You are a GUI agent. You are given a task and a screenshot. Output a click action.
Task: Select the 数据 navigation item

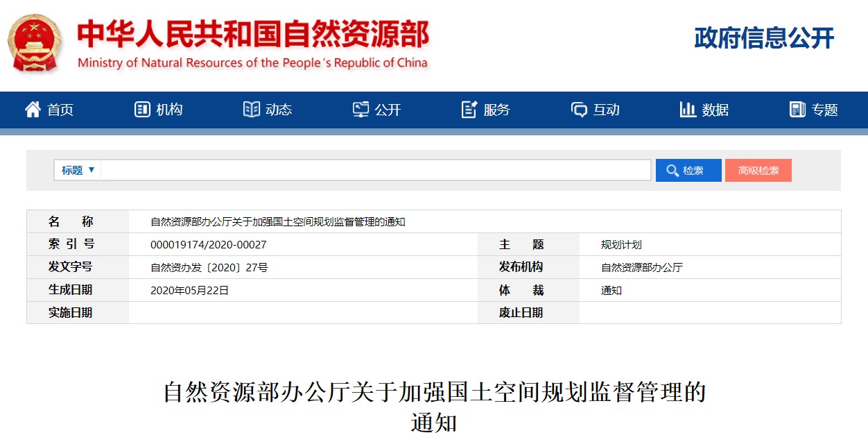[x=715, y=110]
